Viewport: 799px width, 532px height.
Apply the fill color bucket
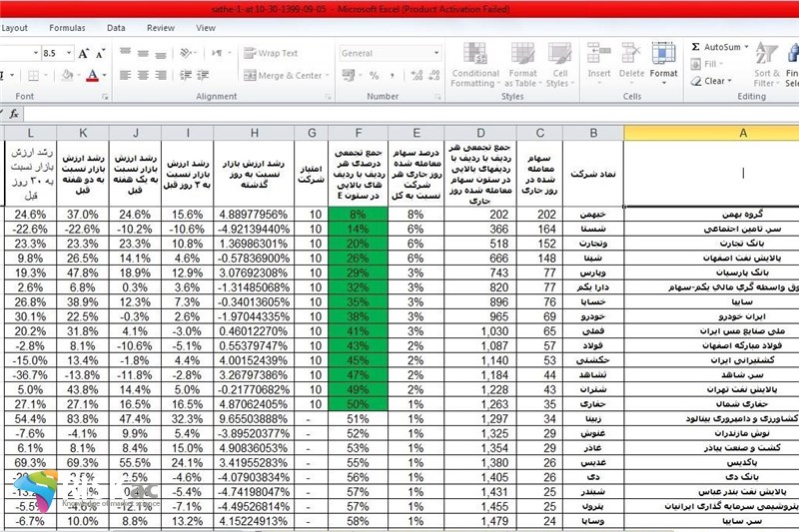[x=67, y=75]
